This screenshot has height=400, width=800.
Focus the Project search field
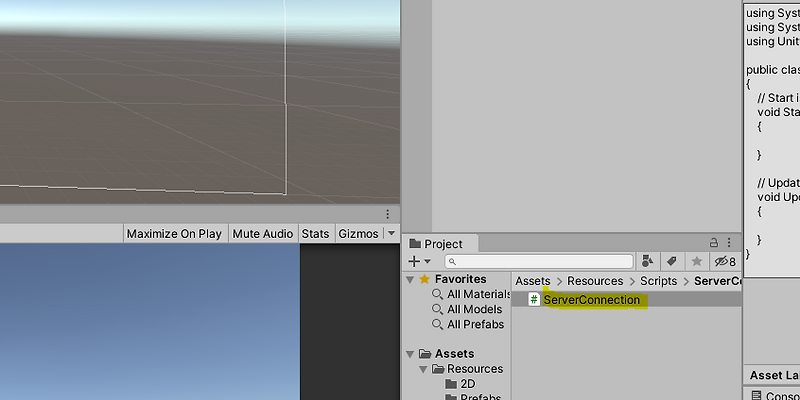(x=539, y=262)
